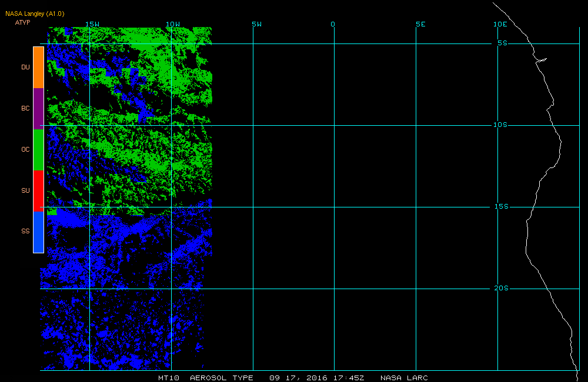Click the red SU legend color swatch
Image resolution: width=588 pixels, height=382 pixels.
[x=39, y=191]
